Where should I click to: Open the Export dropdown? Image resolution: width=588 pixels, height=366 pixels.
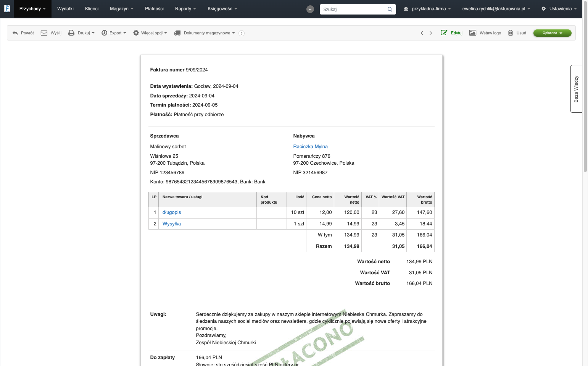point(114,33)
